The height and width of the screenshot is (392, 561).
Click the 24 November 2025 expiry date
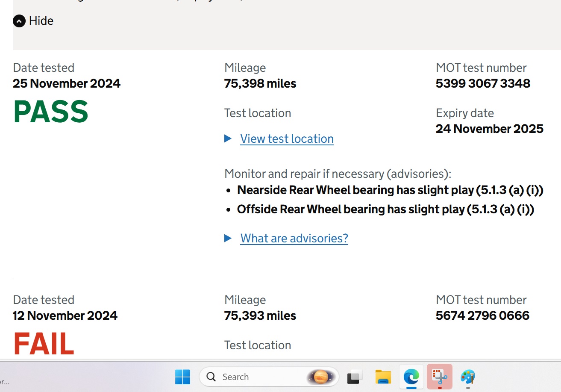click(x=489, y=129)
